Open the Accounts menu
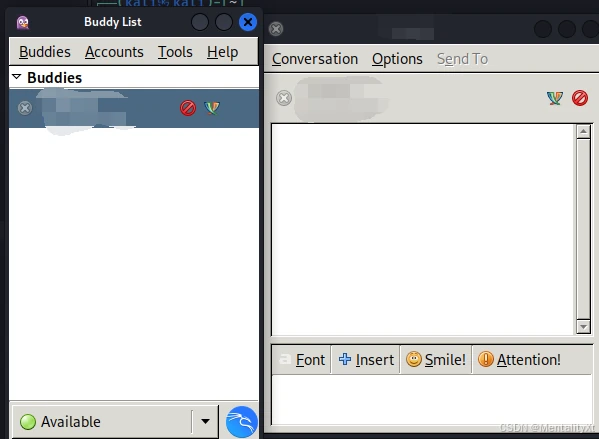Viewport: 599px width, 439px height. coord(114,52)
